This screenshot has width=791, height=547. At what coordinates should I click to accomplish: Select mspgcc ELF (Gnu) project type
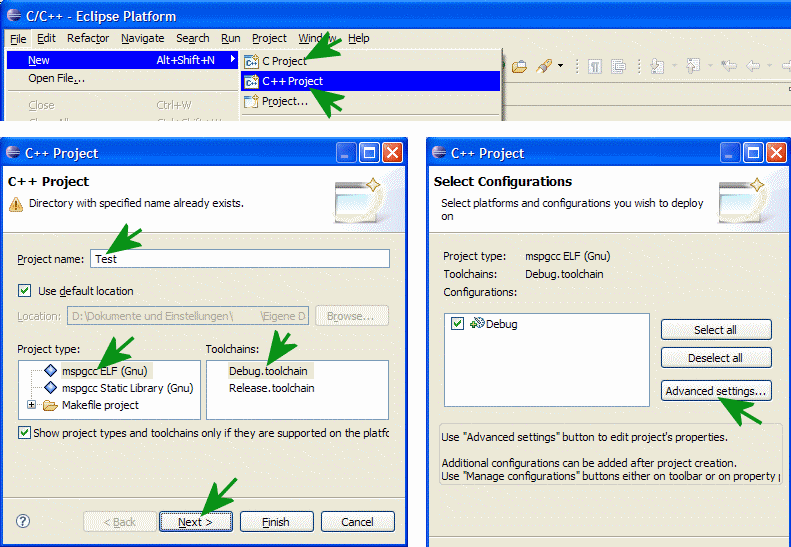coord(104,371)
